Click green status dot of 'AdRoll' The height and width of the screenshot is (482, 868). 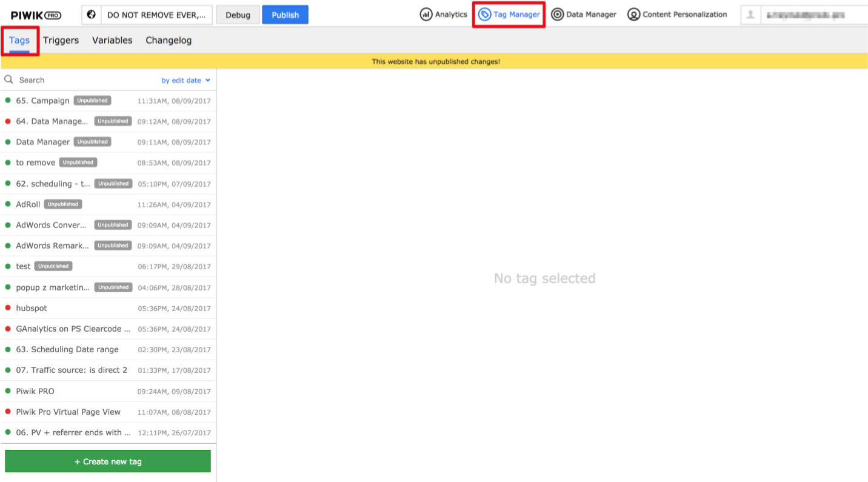point(8,204)
